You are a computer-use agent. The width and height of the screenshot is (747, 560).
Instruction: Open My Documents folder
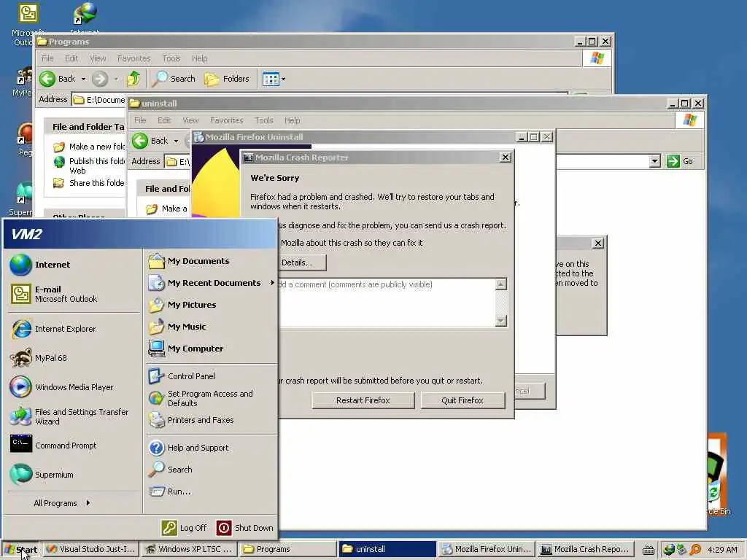click(x=212, y=261)
